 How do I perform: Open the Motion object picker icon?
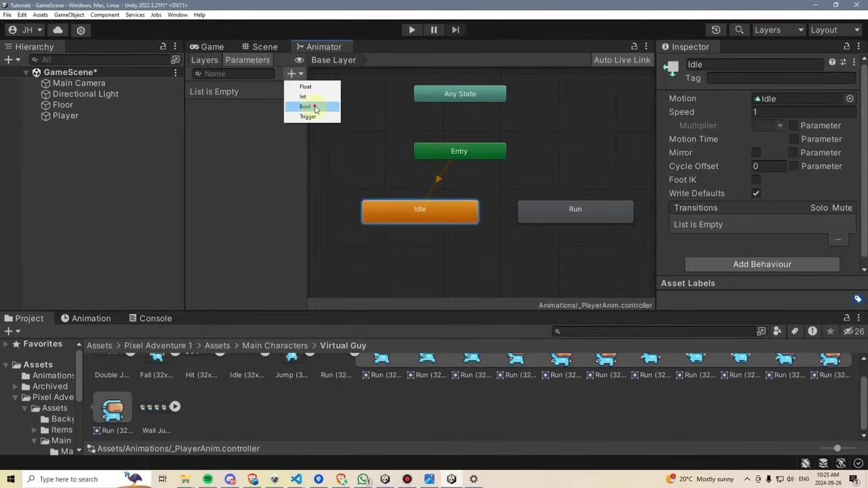(850, 98)
